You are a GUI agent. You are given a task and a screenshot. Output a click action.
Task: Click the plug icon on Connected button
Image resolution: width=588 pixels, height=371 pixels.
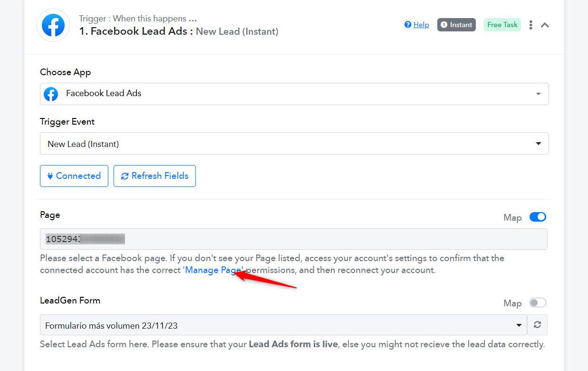50,176
